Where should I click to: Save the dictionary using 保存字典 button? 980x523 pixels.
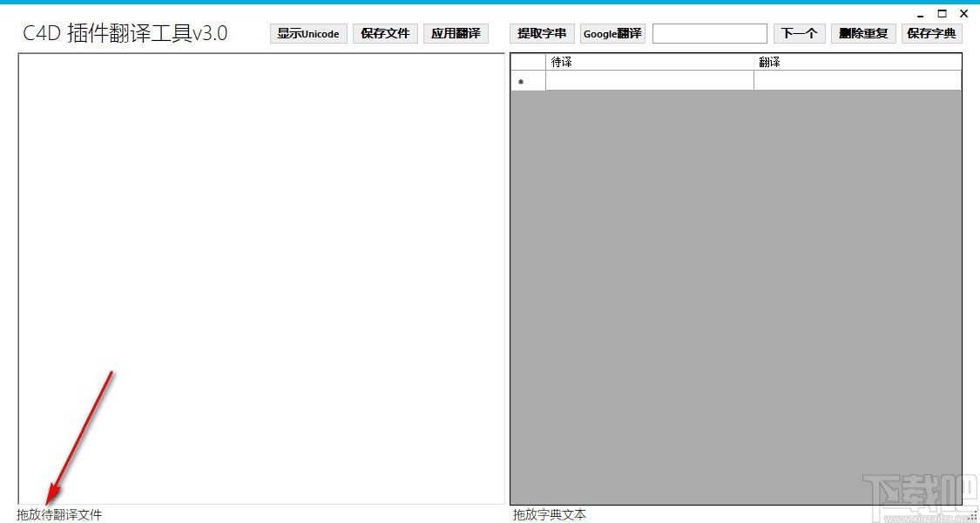pyautogui.click(x=931, y=33)
